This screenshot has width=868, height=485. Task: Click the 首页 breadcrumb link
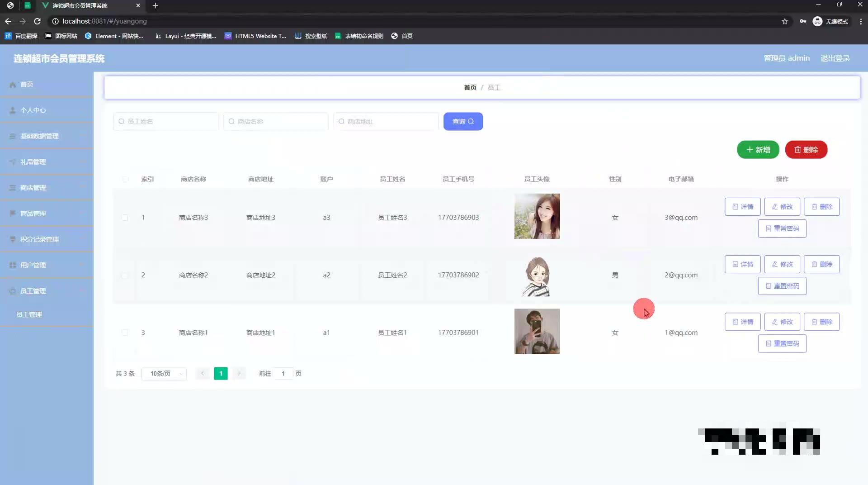(x=470, y=87)
